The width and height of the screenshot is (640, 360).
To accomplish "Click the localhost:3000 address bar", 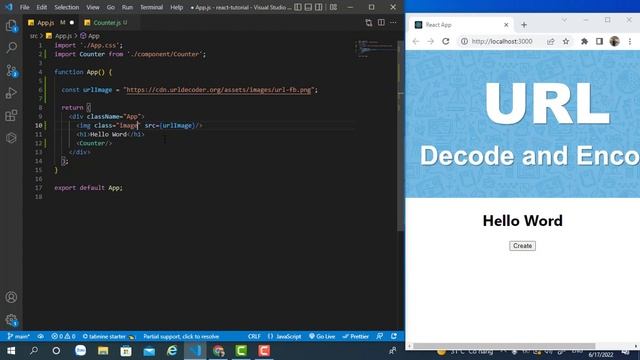I will point(502,41).
